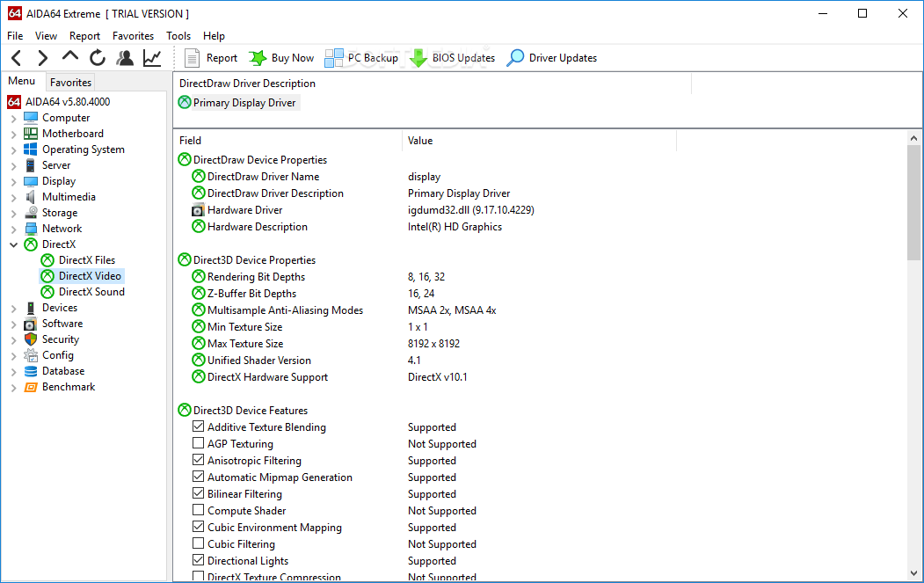924x583 pixels.
Task: Select the Network icon in tree
Action: point(31,229)
